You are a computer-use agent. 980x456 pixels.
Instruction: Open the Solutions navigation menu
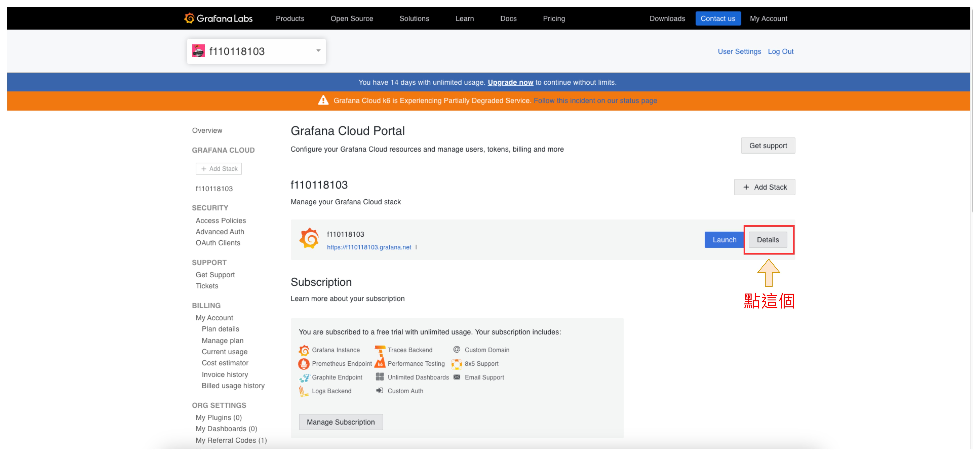[414, 18]
